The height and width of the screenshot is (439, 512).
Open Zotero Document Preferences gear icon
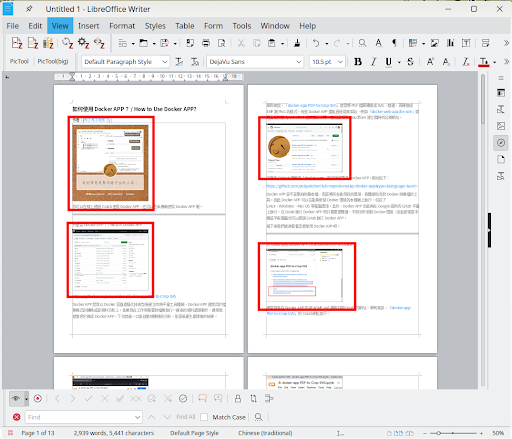click(x=83, y=43)
